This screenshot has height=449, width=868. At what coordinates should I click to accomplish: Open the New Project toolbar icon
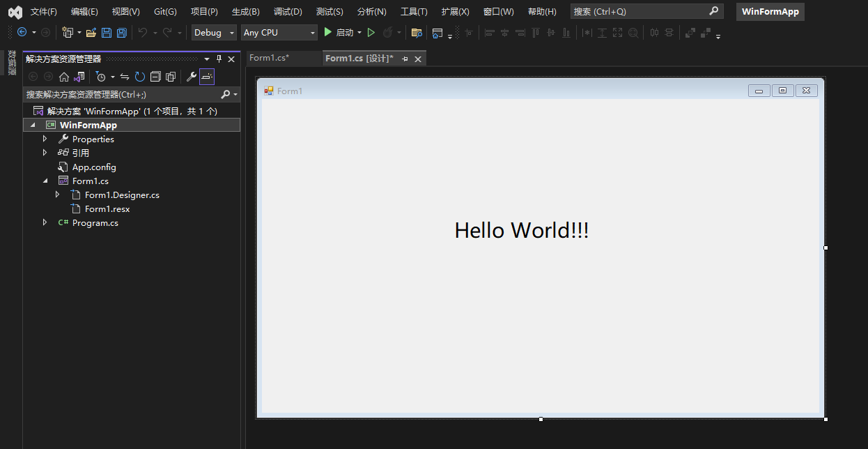(68, 33)
